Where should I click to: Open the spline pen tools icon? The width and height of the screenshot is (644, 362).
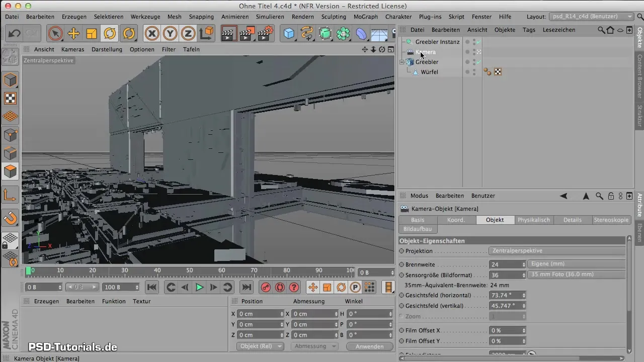307,34
